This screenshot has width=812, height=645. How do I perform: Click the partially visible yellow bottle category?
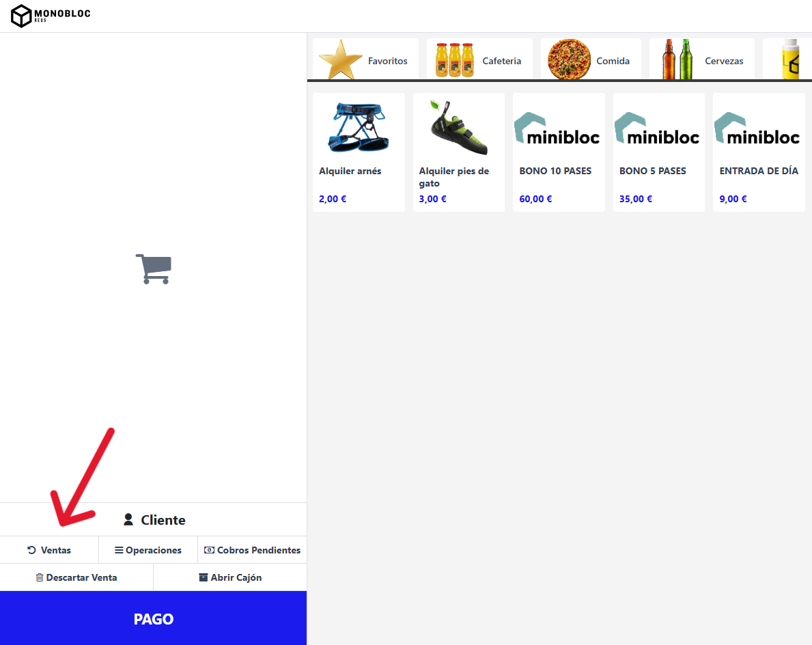tap(787, 59)
